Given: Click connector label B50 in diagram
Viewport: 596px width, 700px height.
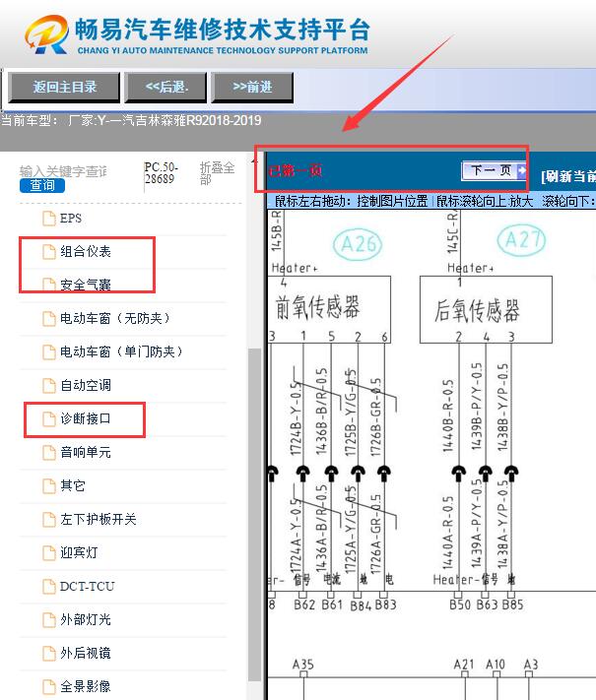Looking at the screenshot, I should (x=460, y=605).
